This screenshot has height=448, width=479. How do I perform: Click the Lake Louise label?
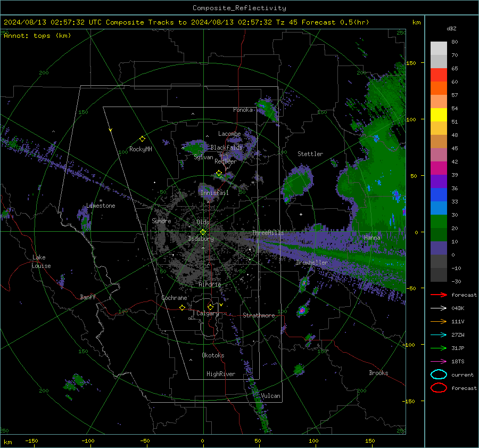click(x=41, y=262)
